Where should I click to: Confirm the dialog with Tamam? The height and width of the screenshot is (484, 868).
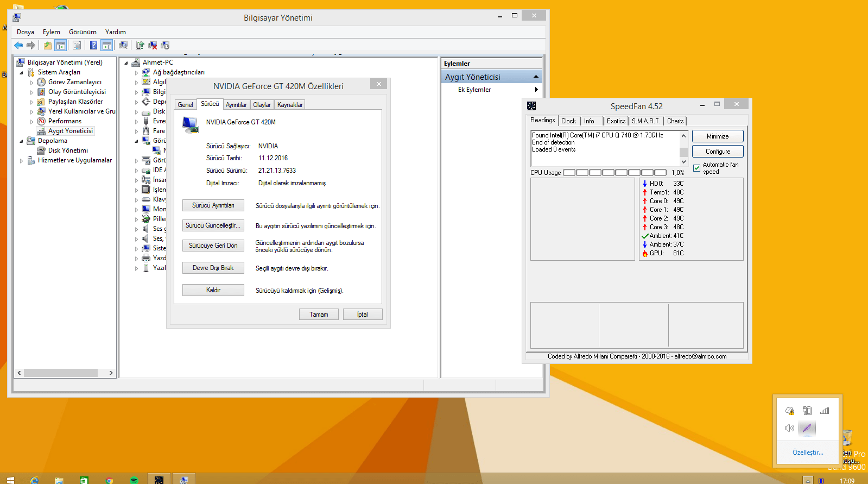(x=319, y=315)
